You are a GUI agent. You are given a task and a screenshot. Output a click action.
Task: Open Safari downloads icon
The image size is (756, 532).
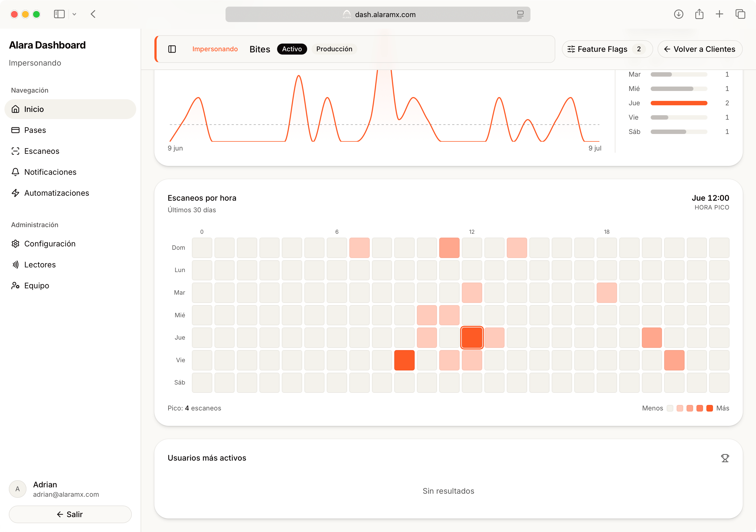tap(678, 14)
